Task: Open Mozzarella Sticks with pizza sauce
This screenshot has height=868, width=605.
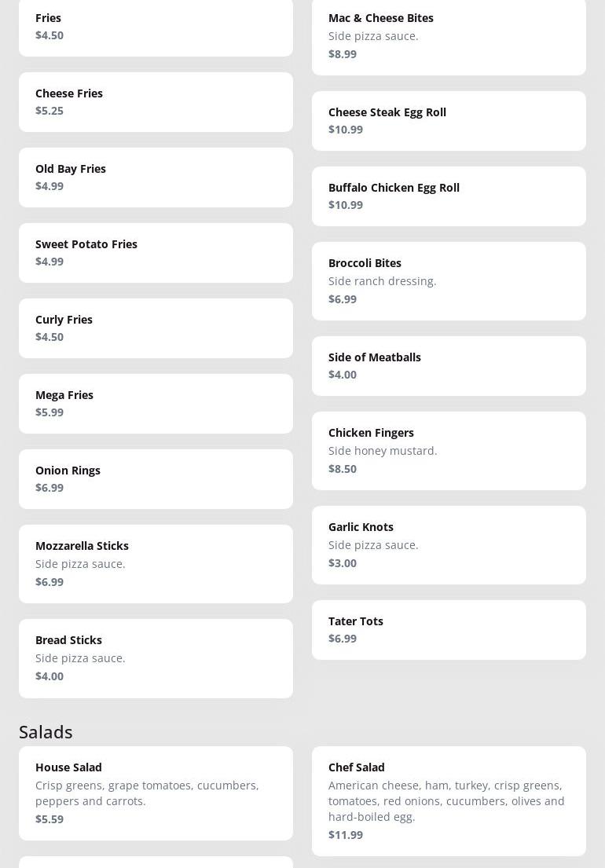Action: (156, 563)
